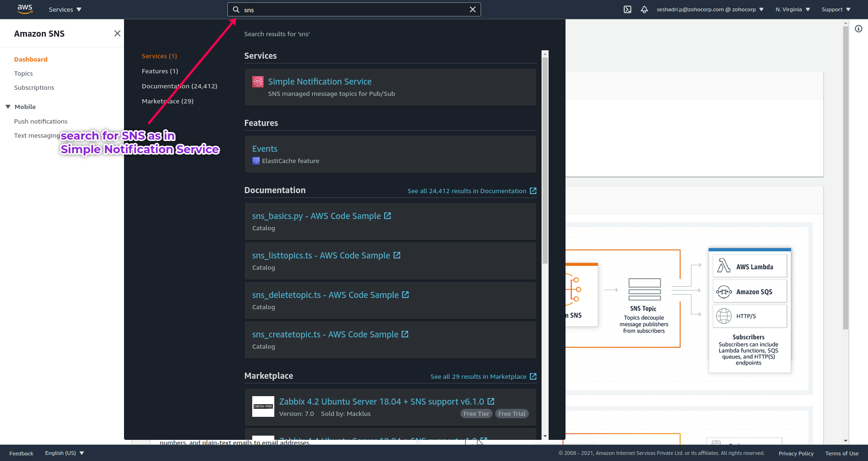Screen dimensions: 868x461
Task: Click the Feedback button in footer
Action: coord(21,453)
